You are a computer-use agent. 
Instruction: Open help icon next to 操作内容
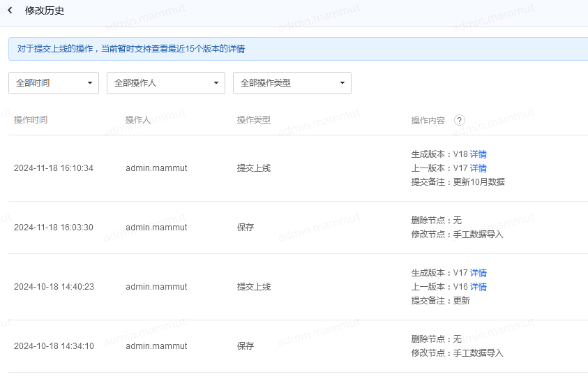pyautogui.click(x=460, y=120)
